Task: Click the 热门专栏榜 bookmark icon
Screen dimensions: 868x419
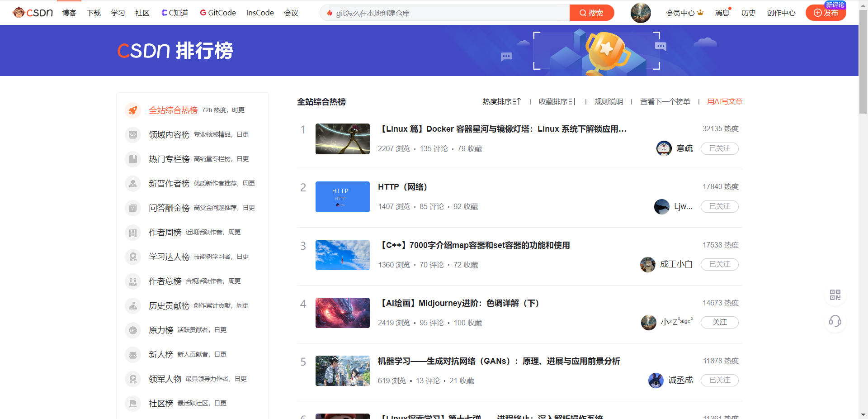Action: [133, 159]
